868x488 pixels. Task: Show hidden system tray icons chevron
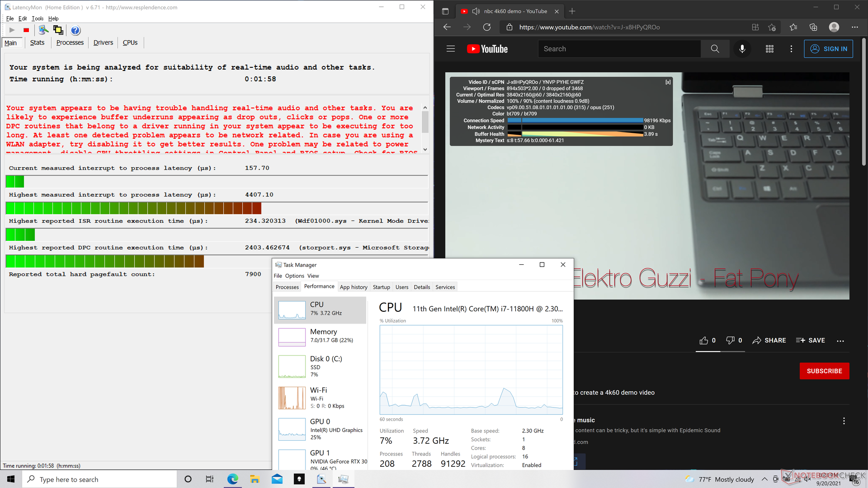pos(764,479)
